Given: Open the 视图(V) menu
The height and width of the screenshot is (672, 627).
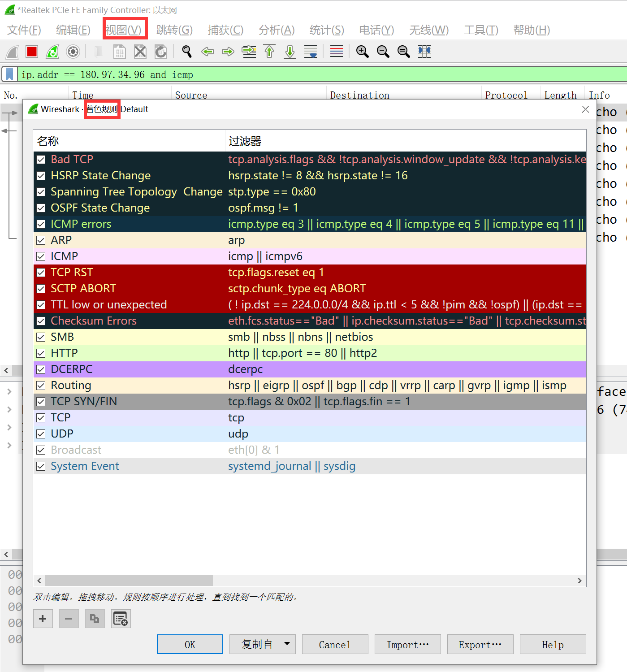Looking at the screenshot, I should (124, 30).
